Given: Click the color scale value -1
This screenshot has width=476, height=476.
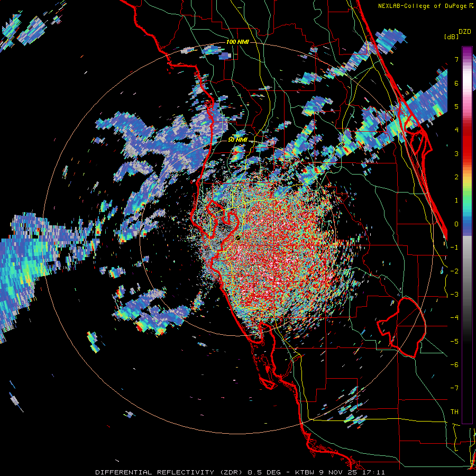Looking at the screenshot, I should coord(454,248).
